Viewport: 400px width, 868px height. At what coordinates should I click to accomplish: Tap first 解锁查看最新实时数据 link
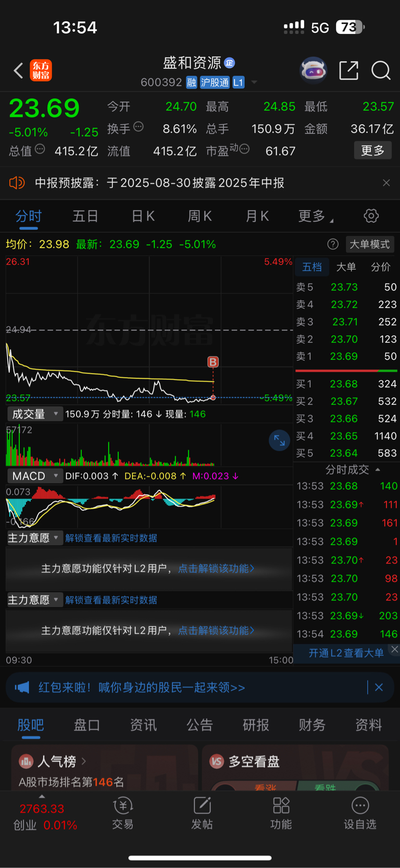click(x=111, y=538)
